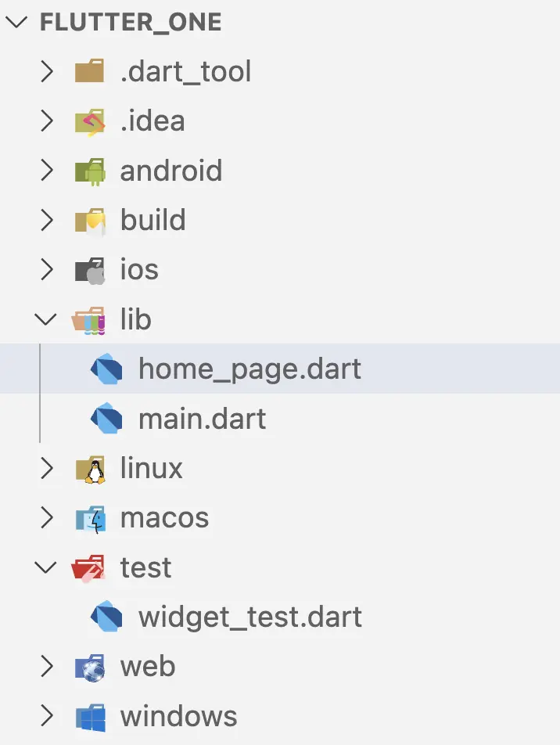This screenshot has width=560, height=745.
Task: Expand the .dart_tool folder chevron
Action: 47,72
